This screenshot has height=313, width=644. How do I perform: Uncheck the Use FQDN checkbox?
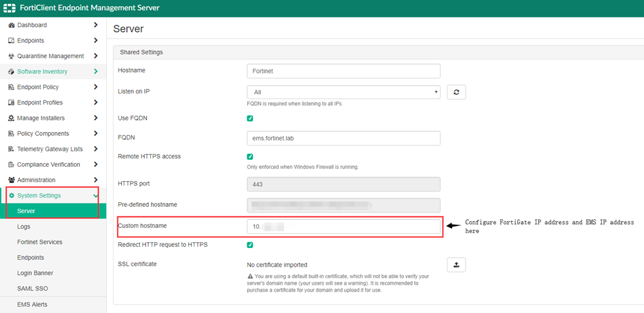pyautogui.click(x=250, y=119)
